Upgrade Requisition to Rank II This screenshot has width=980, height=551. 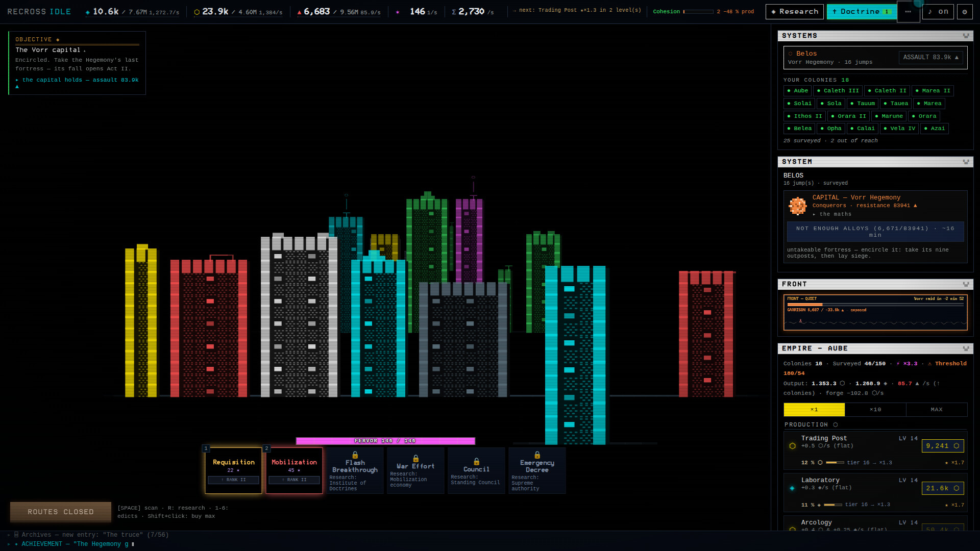click(233, 480)
